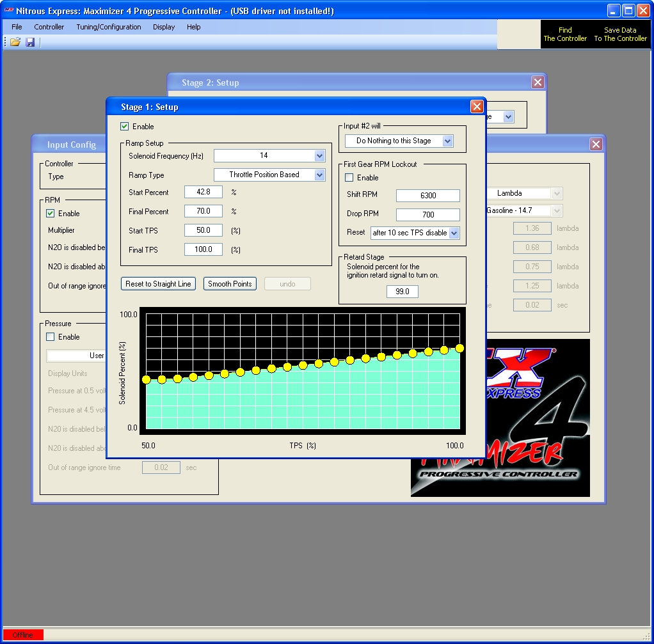
Task: Click the lambda field showing 1.25
Action: tap(532, 286)
